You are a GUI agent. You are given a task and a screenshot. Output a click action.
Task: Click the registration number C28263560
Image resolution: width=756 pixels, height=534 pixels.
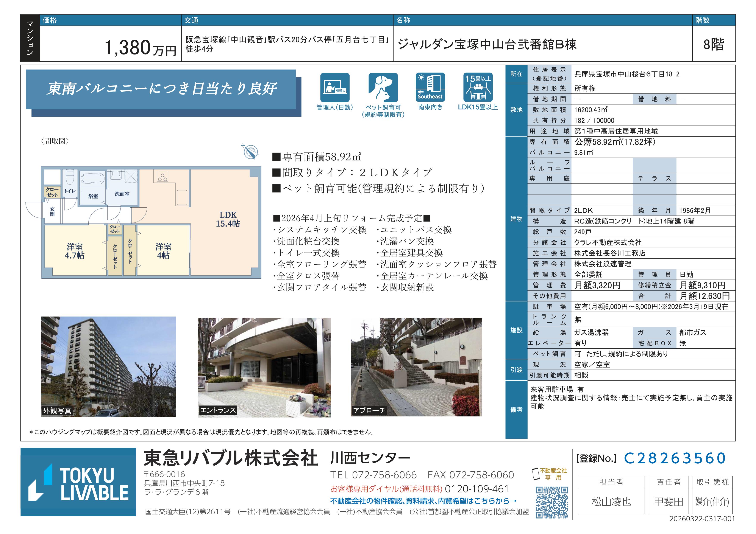(675, 458)
